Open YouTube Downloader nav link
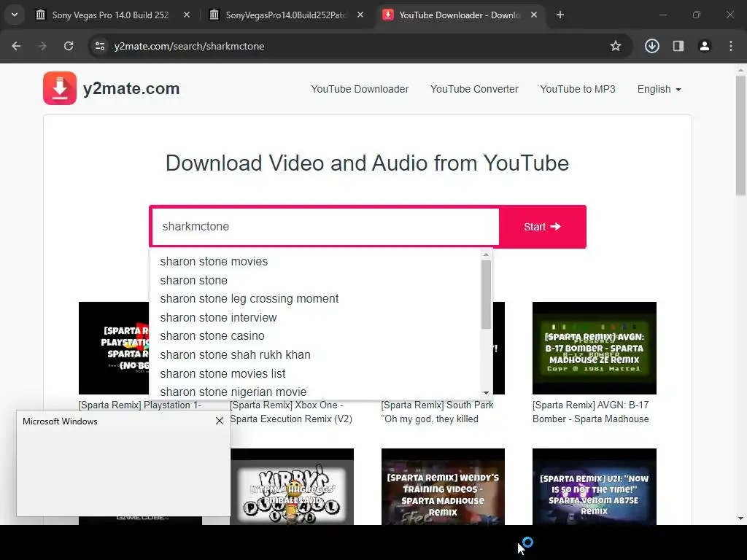 360,89
